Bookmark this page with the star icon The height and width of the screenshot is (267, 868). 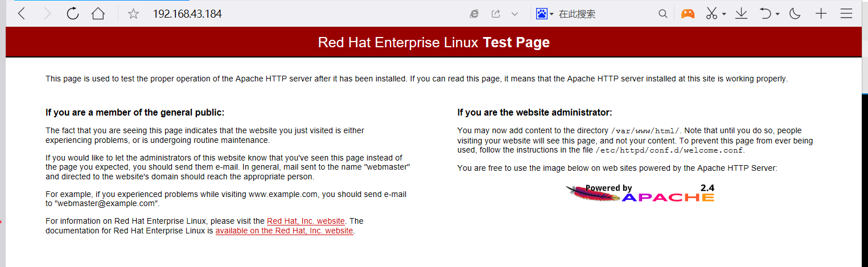click(x=133, y=14)
